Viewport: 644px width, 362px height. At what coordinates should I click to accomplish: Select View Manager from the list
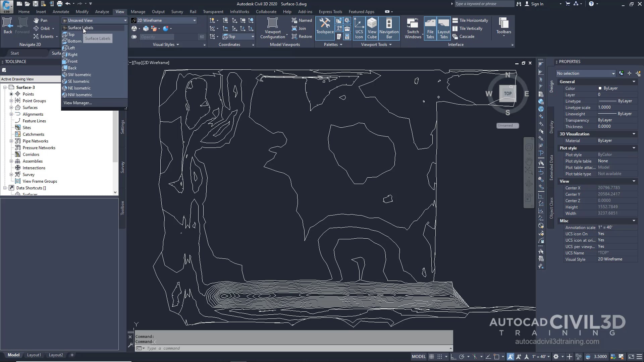click(77, 103)
